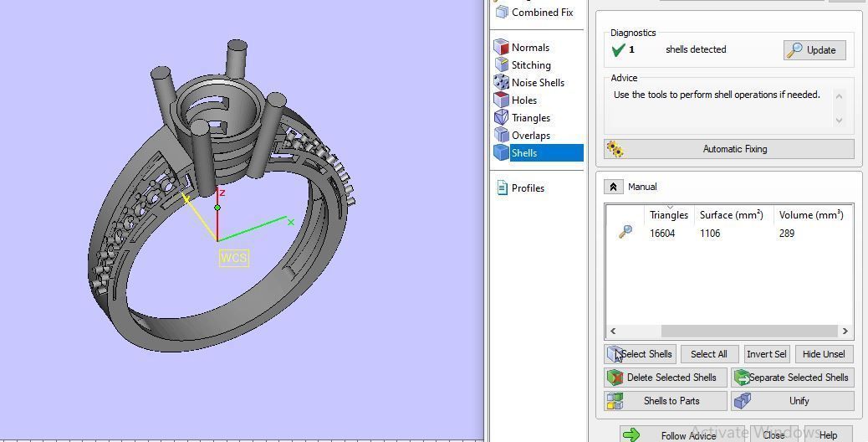The image size is (868, 442).
Task: Click the Advice text scroll down arrow
Action: [x=840, y=121]
